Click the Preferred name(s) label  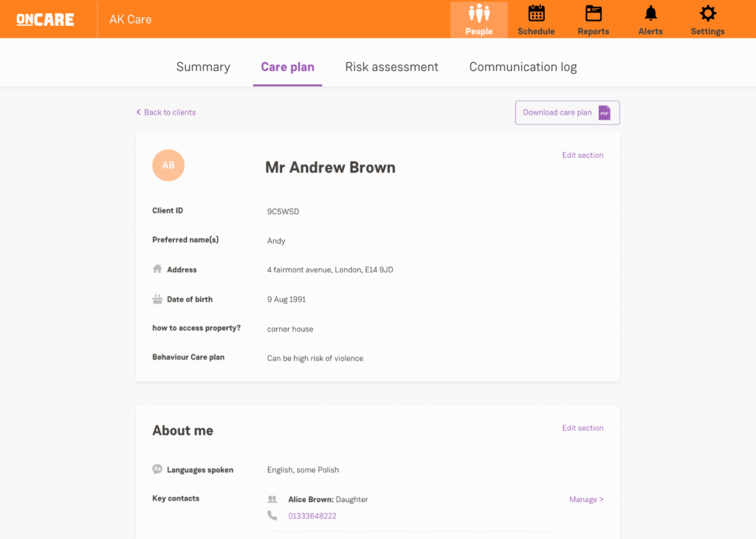pyautogui.click(x=185, y=240)
